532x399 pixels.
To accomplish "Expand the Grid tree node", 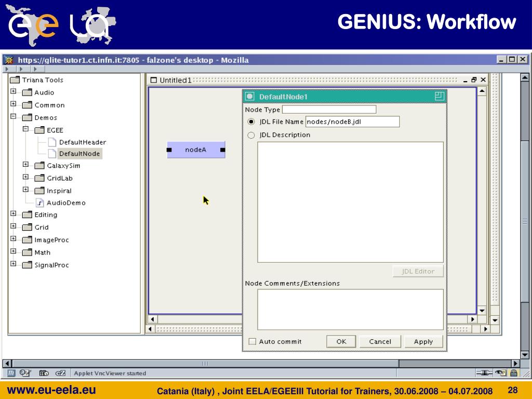I will pos(13,226).
